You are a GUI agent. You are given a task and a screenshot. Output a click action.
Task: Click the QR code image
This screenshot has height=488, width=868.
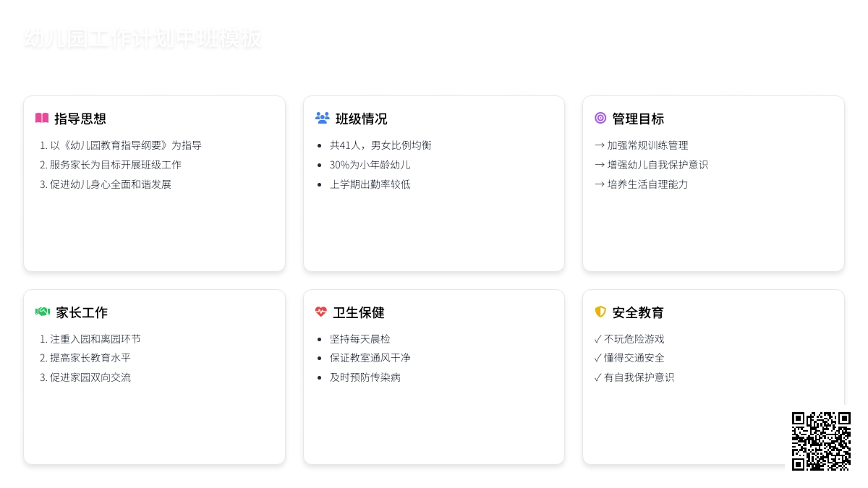pyautogui.click(x=820, y=441)
